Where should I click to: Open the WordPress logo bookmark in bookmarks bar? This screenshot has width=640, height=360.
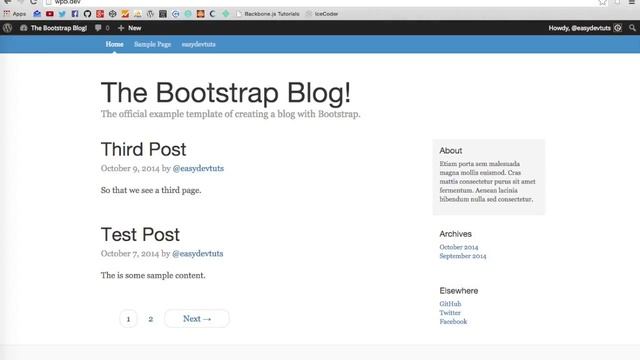tap(150, 14)
